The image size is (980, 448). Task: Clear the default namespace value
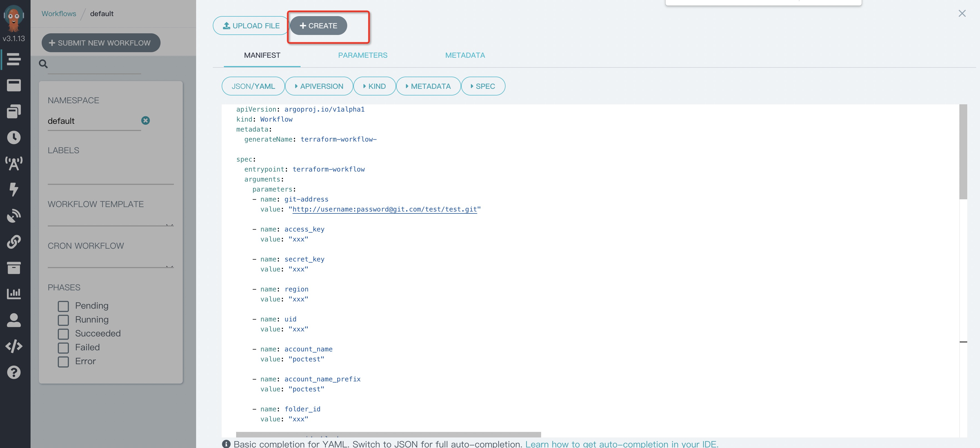click(145, 120)
